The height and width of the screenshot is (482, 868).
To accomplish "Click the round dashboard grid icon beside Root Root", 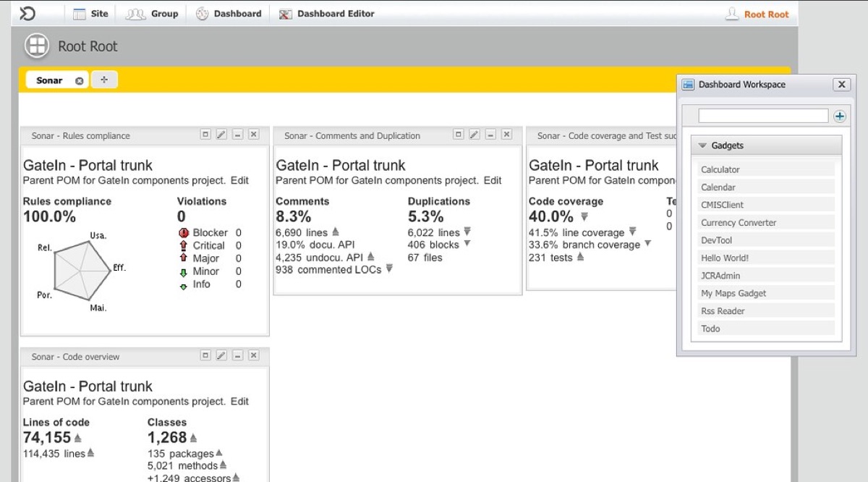I will (37, 46).
